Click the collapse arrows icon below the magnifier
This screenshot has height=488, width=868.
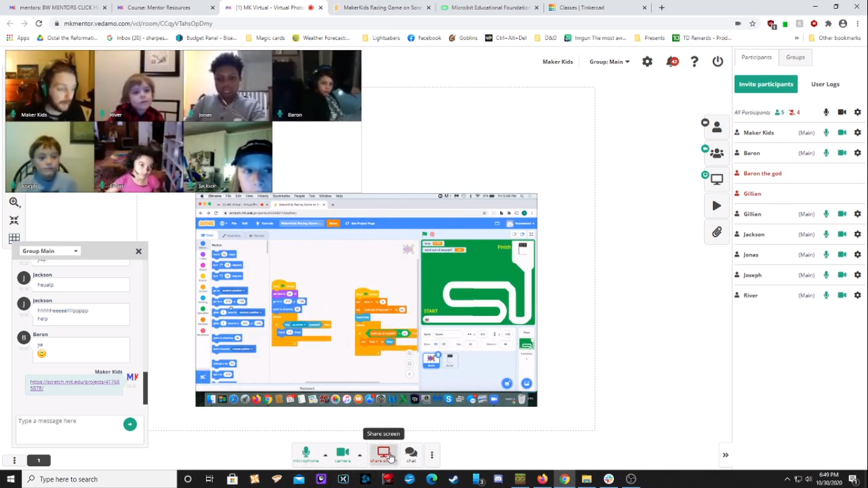click(x=14, y=220)
